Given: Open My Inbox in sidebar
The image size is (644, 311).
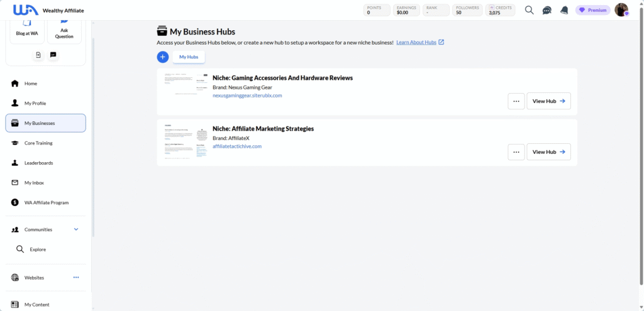Looking at the screenshot, I should coord(45,183).
